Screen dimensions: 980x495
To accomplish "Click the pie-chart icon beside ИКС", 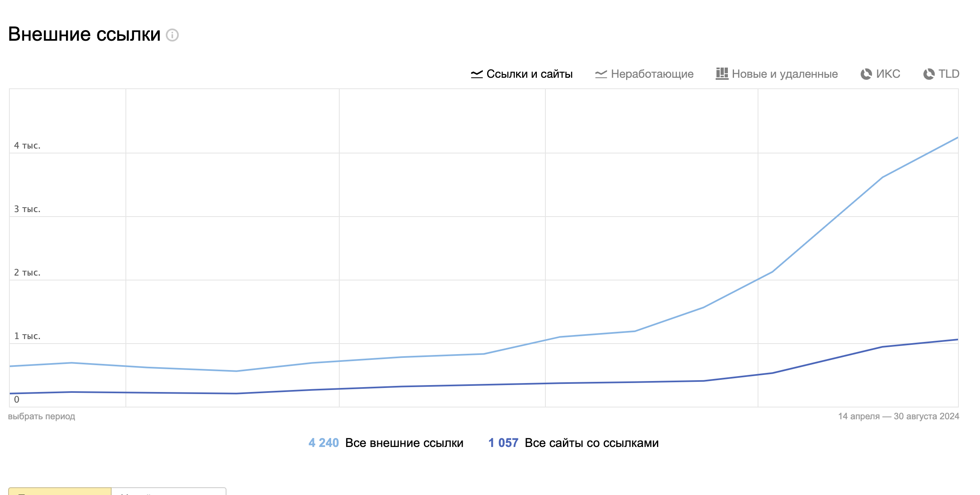I will (x=866, y=74).
